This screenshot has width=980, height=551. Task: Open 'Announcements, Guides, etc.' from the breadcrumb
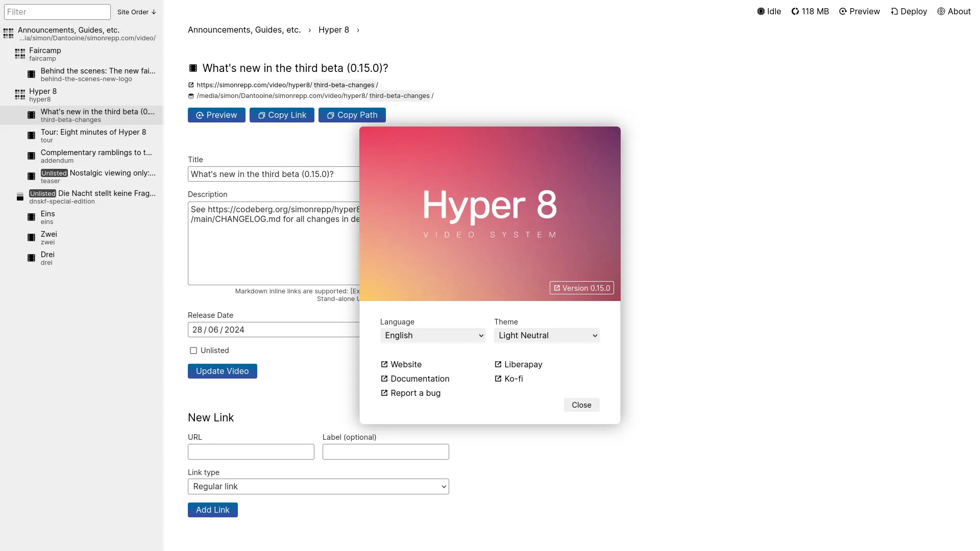coord(244,30)
